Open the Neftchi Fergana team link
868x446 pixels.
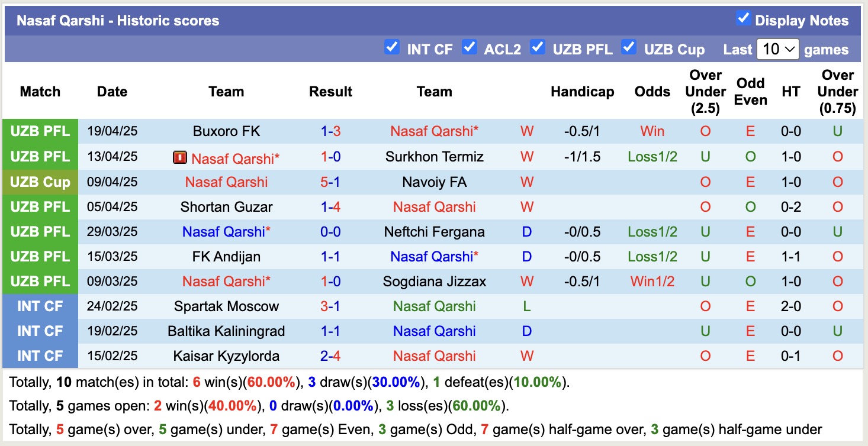click(x=434, y=232)
